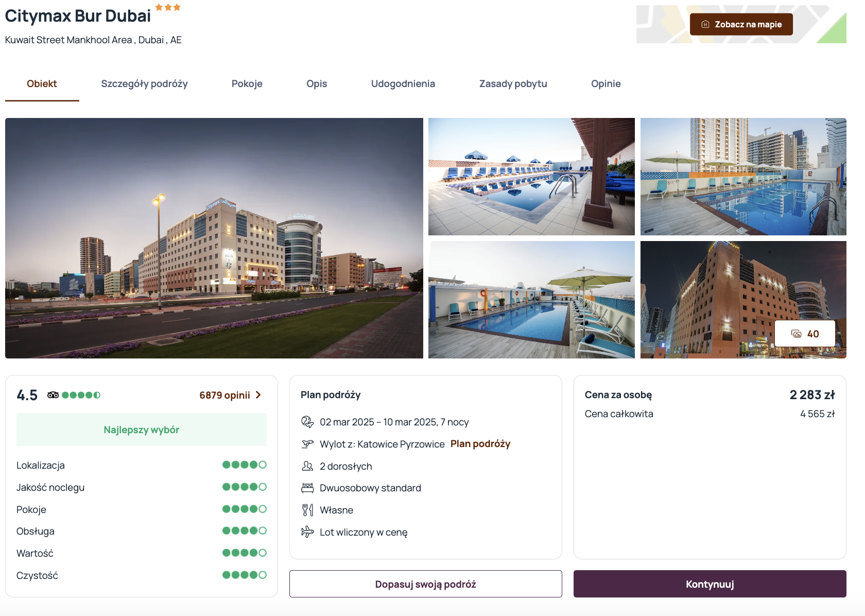Click the Plan podróży link after Katowice Pyrzowice
865x616 pixels.
point(480,443)
